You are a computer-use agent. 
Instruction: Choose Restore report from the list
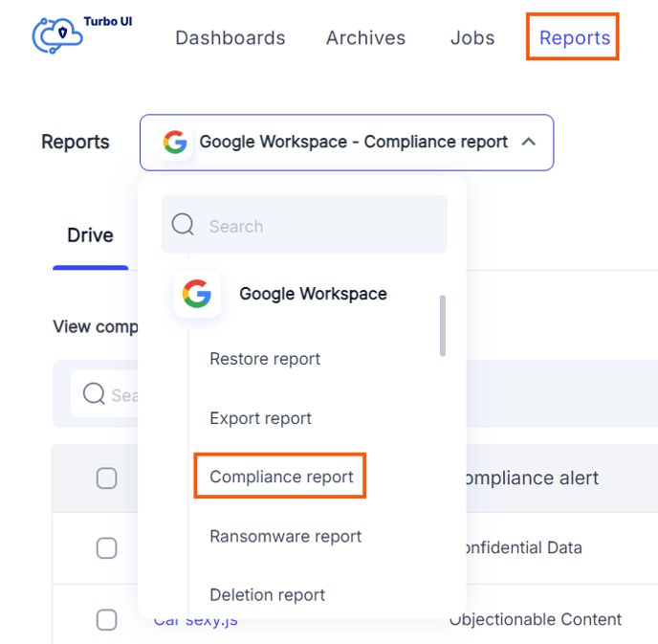point(265,359)
